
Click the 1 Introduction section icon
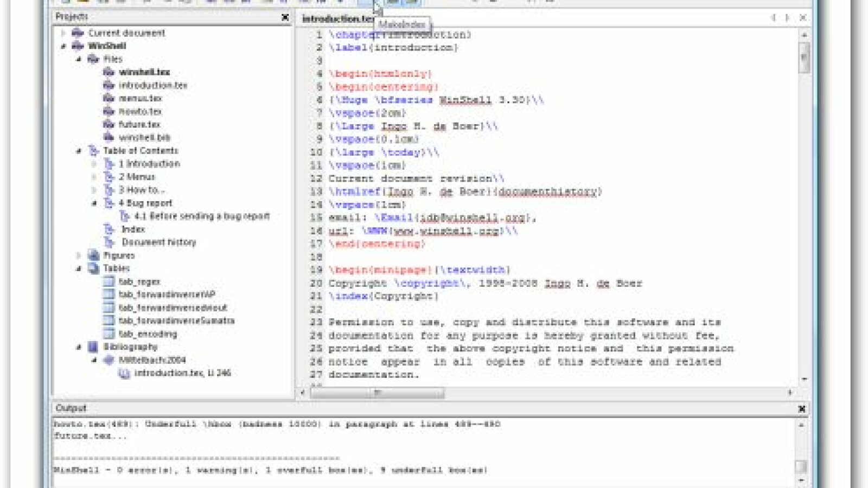(108, 164)
